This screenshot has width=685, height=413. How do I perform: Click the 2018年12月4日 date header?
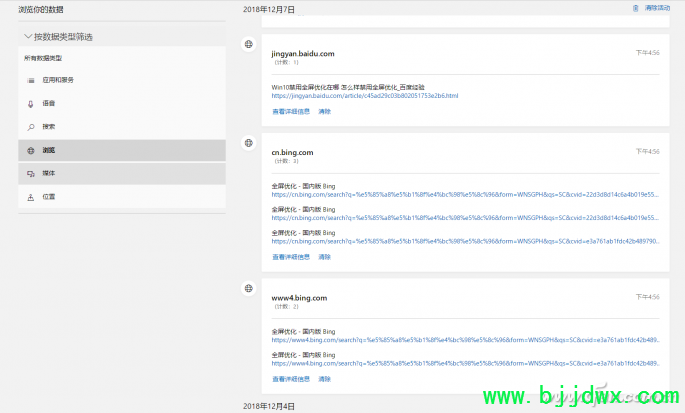(269, 406)
